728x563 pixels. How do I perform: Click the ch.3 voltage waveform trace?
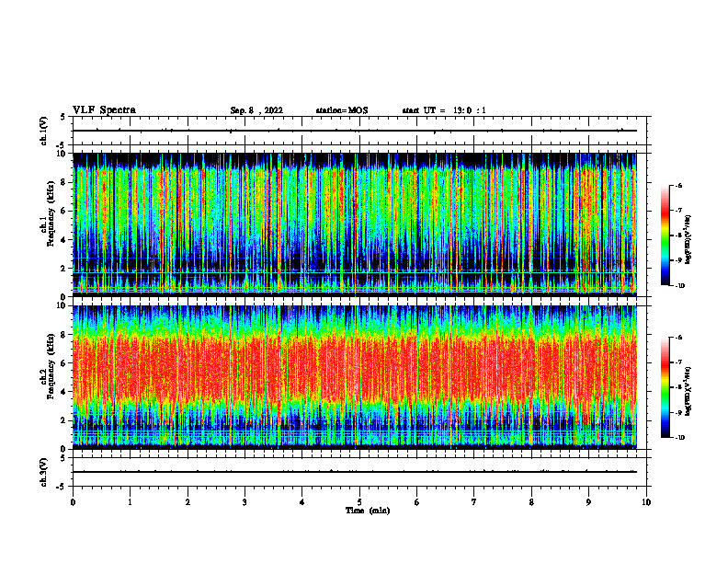pos(355,472)
